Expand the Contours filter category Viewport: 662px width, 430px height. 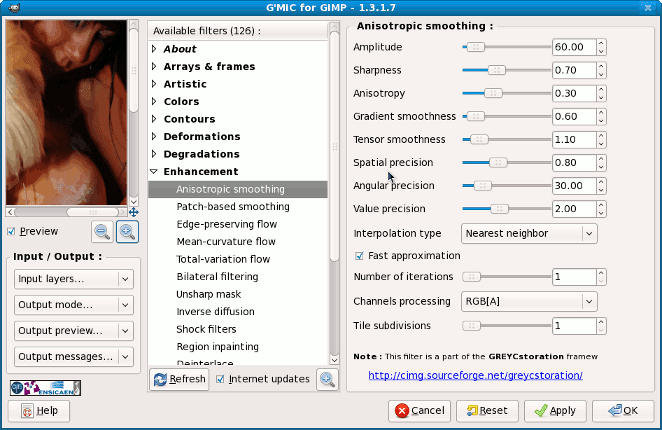154,119
